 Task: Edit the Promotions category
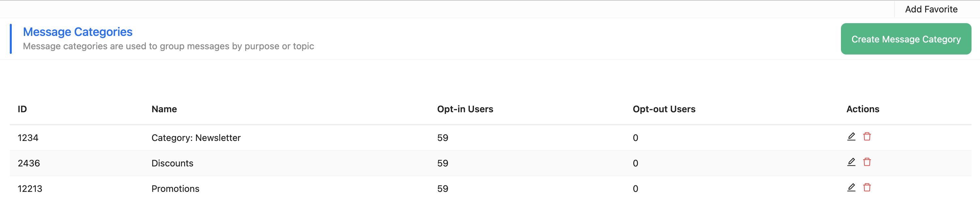851,188
